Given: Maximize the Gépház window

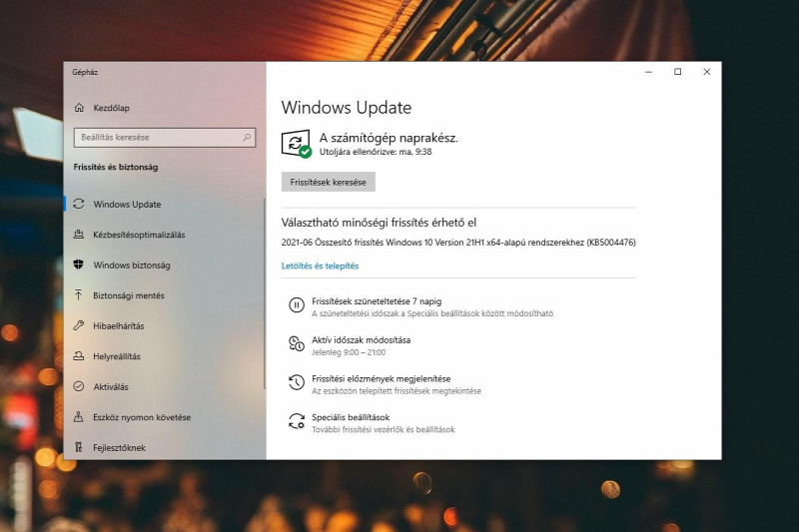Looking at the screenshot, I should [678, 72].
